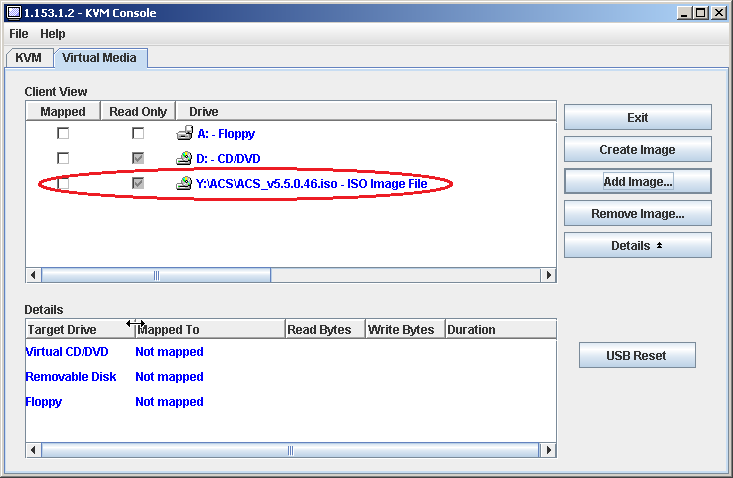Click Client View scrollbar right arrow
This screenshot has height=478, width=733.
(x=548, y=275)
